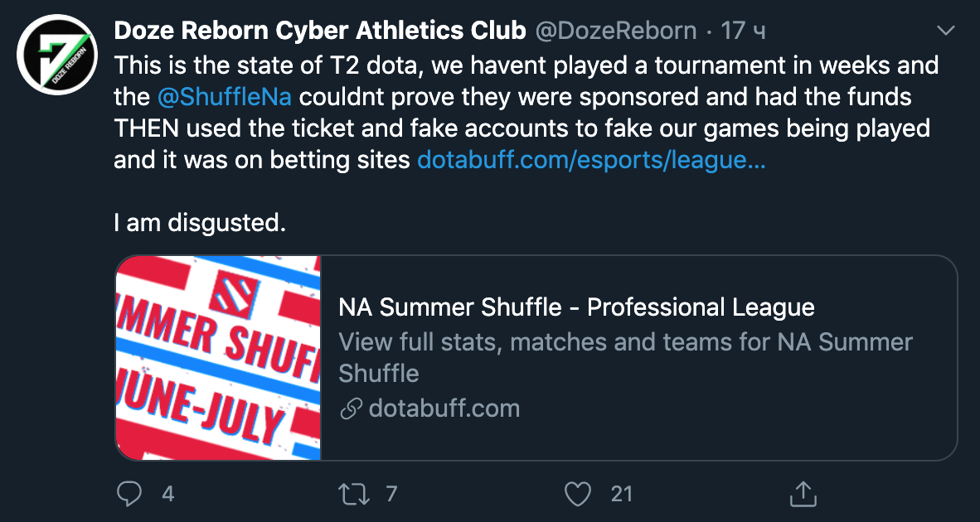Open the share tweet icon
Image resolution: width=980 pixels, height=522 pixels.
click(801, 495)
